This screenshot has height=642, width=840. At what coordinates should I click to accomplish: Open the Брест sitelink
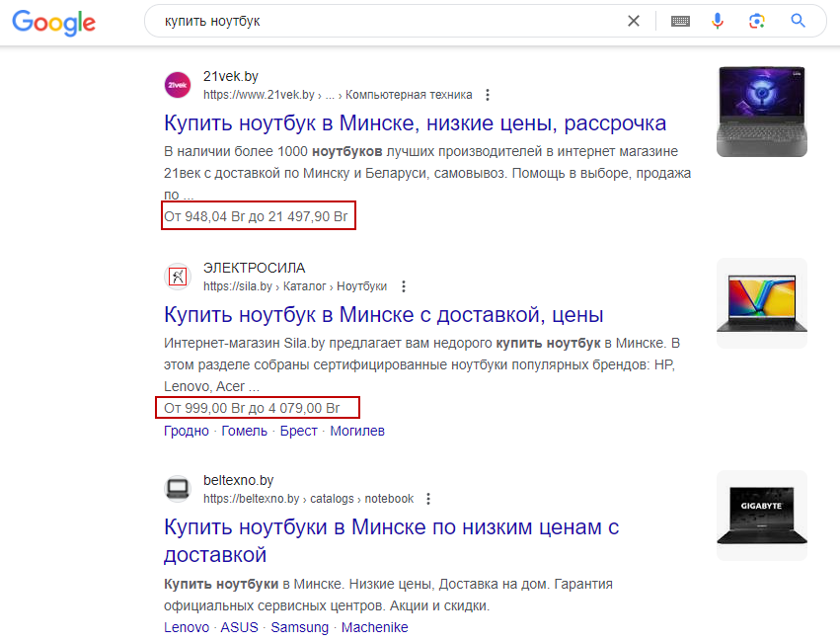coord(298,431)
